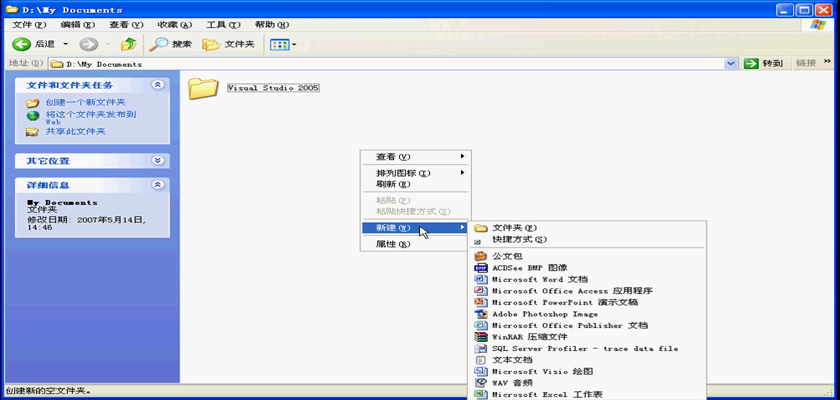Click 创建一个新文件夹 link

coord(85,102)
